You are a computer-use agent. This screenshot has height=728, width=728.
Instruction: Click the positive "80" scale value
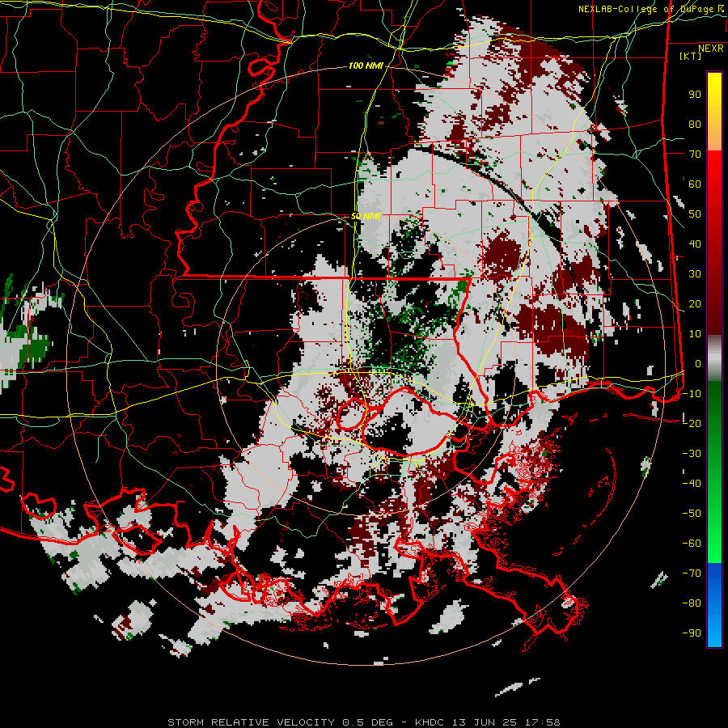tap(695, 125)
